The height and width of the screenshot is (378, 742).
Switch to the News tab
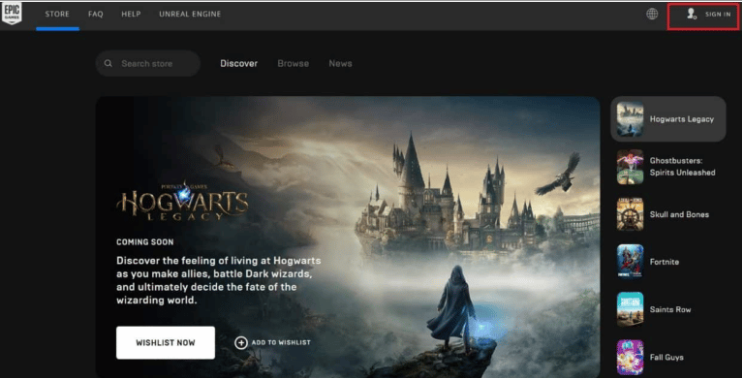pos(340,63)
